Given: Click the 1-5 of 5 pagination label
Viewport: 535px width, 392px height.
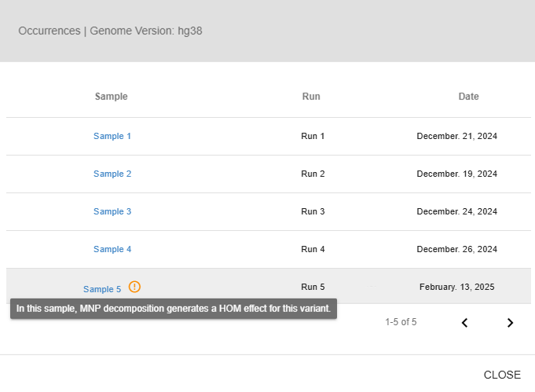Looking at the screenshot, I should (401, 322).
